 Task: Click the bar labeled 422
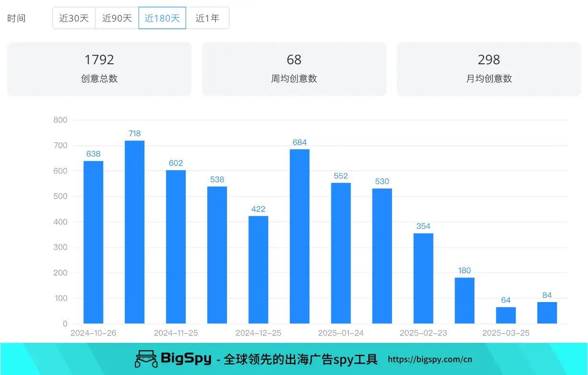pyautogui.click(x=258, y=269)
